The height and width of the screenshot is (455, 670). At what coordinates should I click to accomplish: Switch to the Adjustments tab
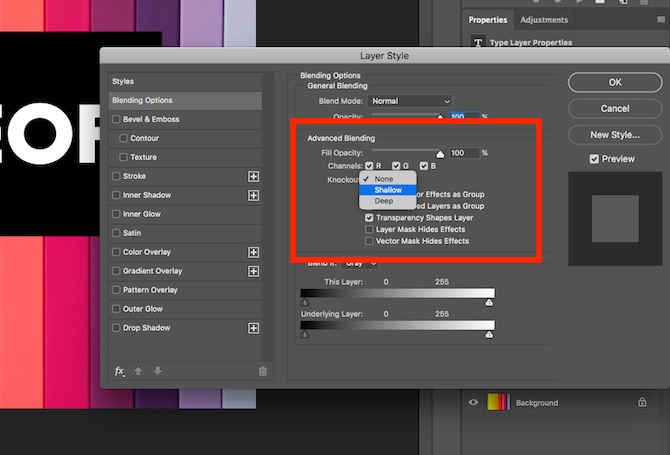point(544,20)
